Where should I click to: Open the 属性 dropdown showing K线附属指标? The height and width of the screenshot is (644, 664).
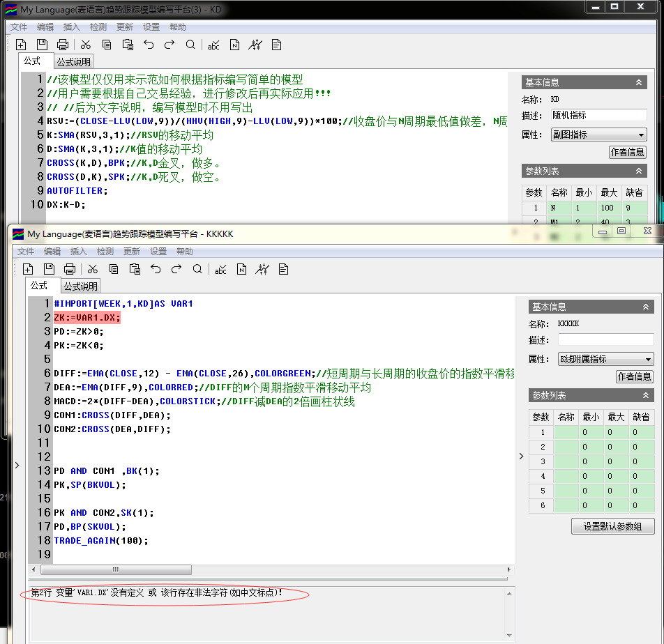pyautogui.click(x=605, y=359)
